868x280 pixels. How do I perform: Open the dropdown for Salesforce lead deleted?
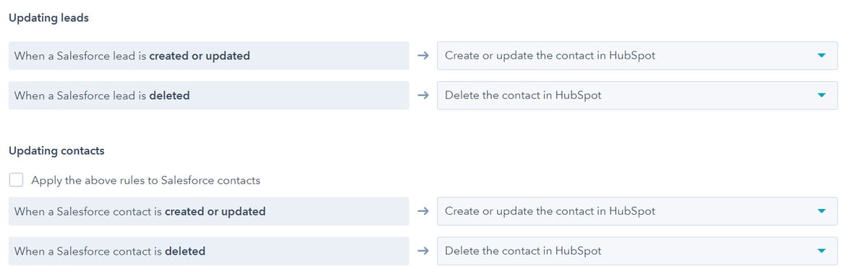coord(637,96)
